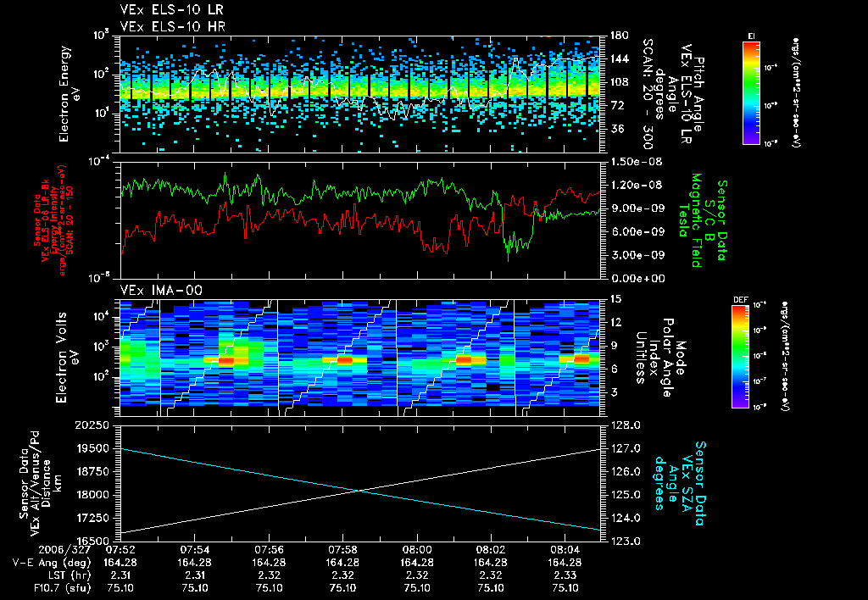
Task: Click the 08:02 time tick label
Action: 491,550
